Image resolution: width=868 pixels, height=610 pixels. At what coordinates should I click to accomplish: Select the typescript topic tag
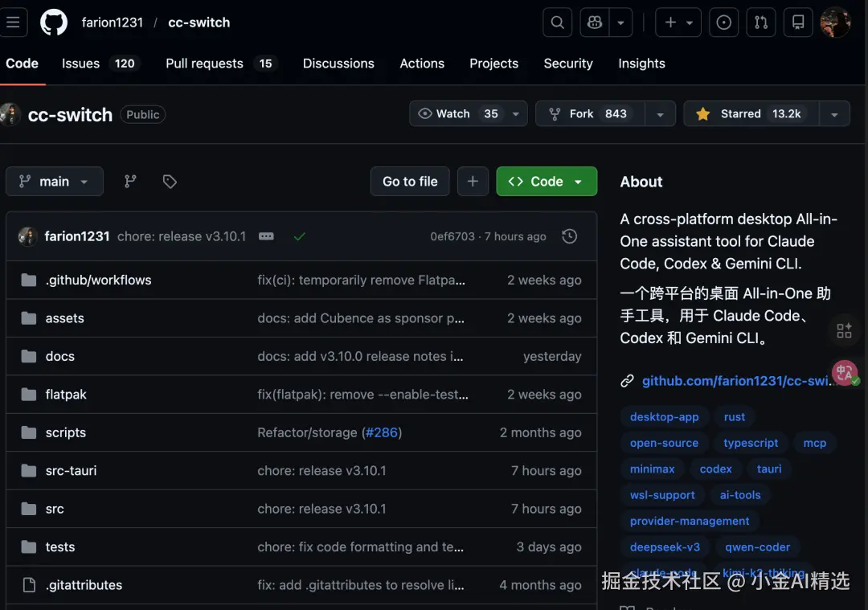point(751,443)
